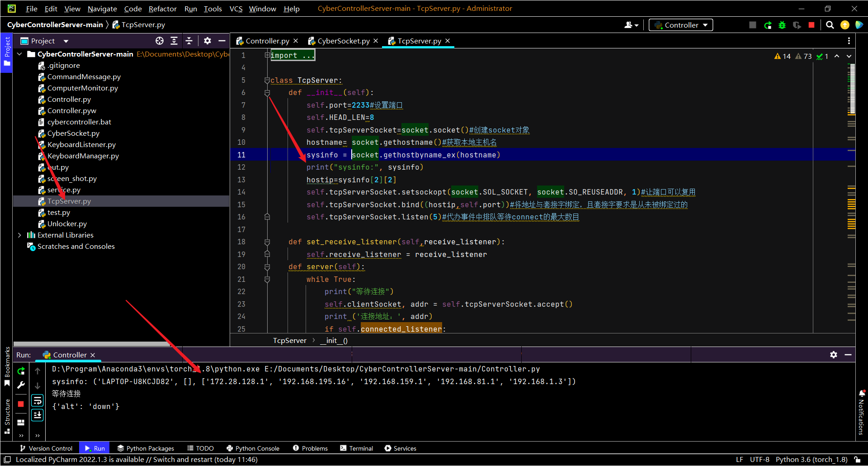The width and height of the screenshot is (868, 466).
Task: Select cybercontroller.bat file
Action: [79, 122]
